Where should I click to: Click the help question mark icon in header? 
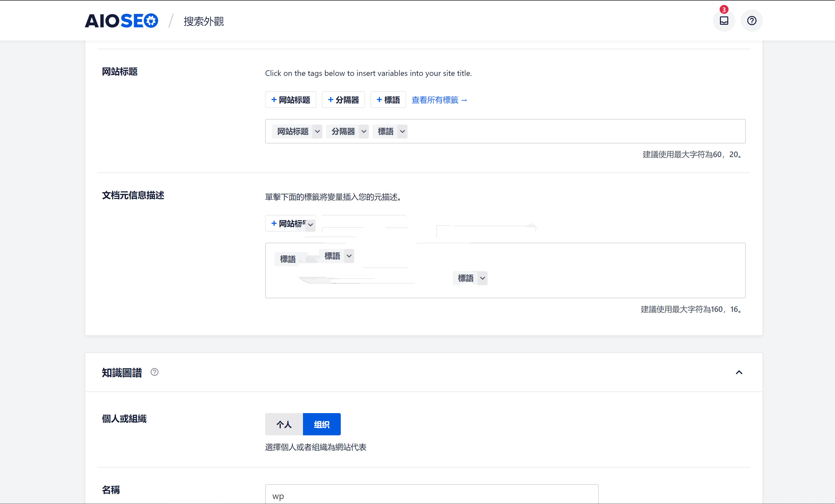(751, 21)
